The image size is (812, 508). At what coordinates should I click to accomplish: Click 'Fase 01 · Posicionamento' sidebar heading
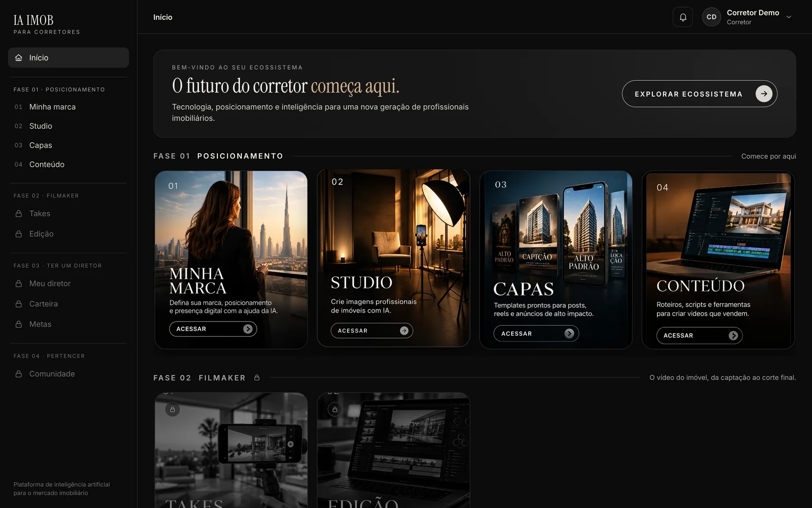pos(59,89)
